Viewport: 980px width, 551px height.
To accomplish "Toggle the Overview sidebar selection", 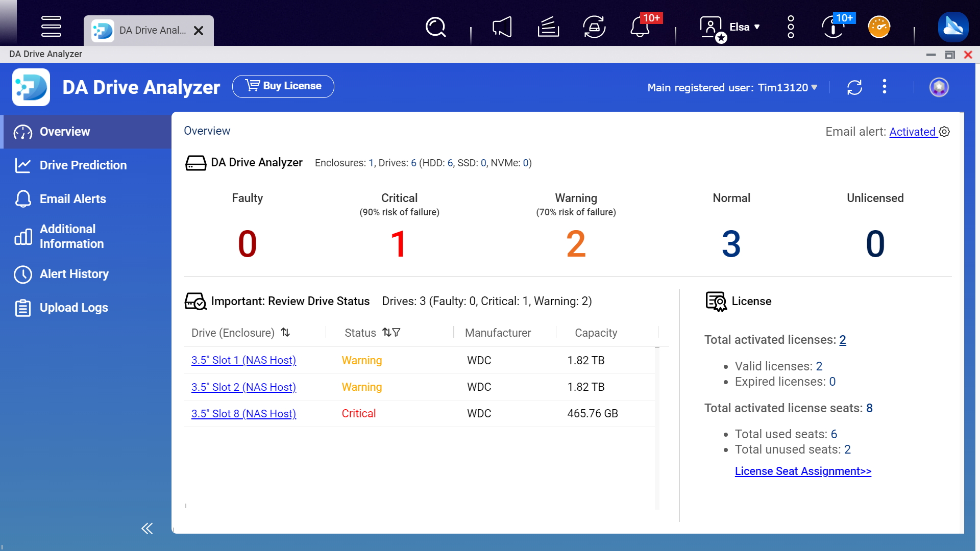I will [86, 132].
